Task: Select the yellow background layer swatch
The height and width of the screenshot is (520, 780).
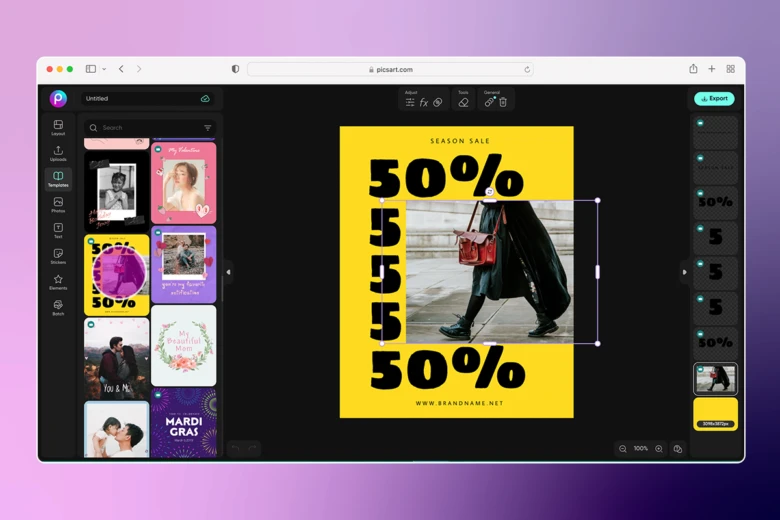Action: (x=715, y=412)
